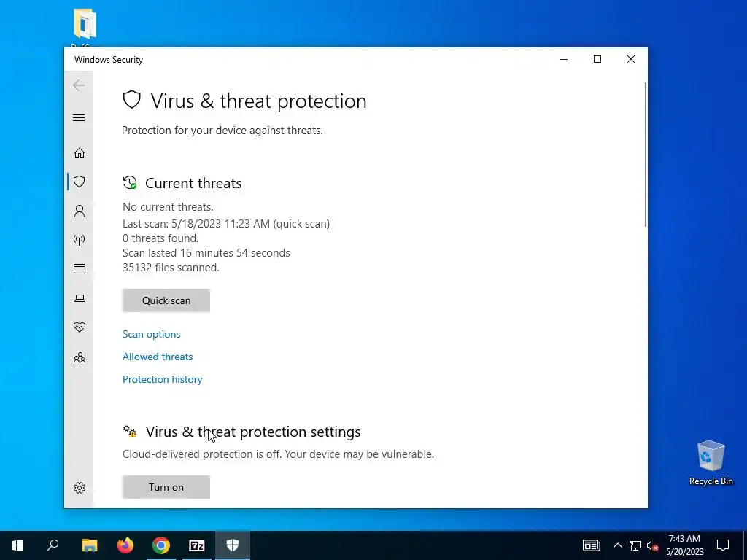Click the window's vertical scrollbar thumb

646,155
